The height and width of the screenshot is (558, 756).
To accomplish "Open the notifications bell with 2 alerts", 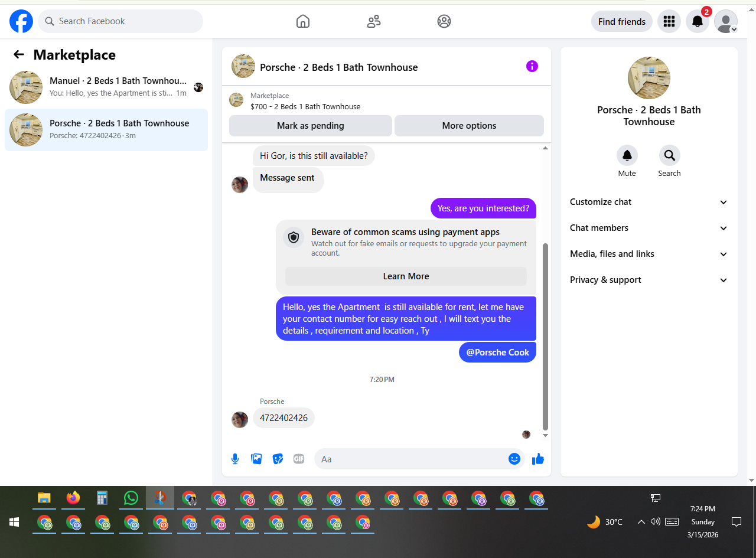I will pyautogui.click(x=698, y=22).
